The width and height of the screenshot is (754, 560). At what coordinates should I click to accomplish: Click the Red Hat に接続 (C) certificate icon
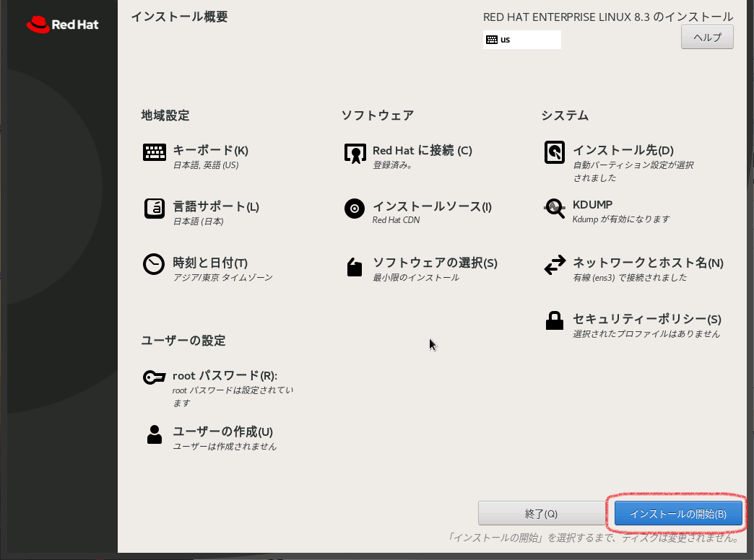pyautogui.click(x=355, y=153)
